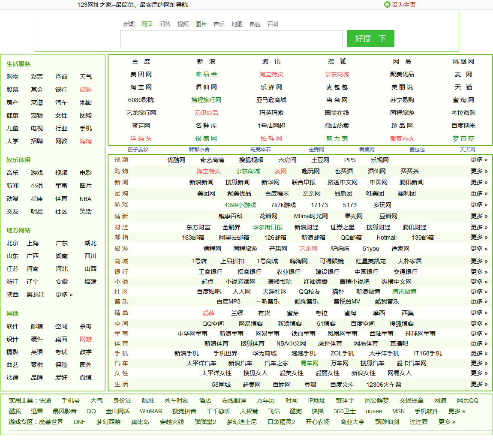Select the 网页 search tab

147,24
